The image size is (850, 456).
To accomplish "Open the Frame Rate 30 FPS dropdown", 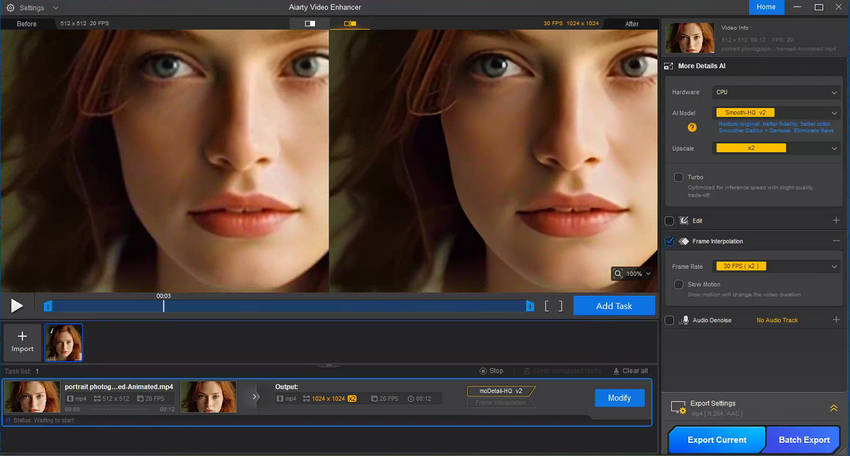I will 776,266.
